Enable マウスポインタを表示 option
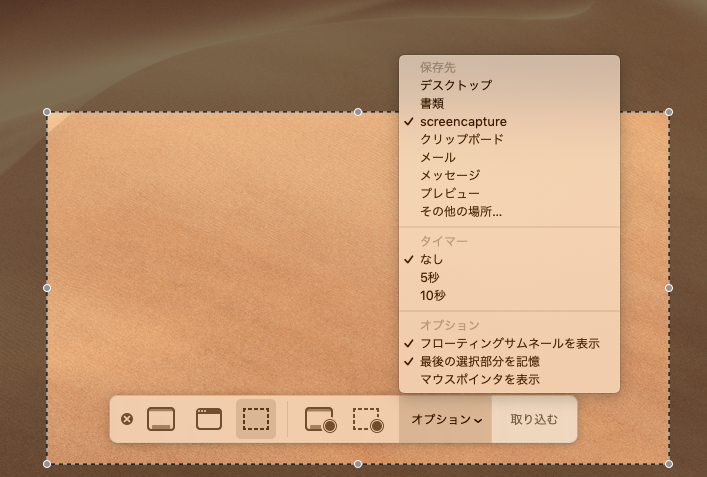This screenshot has height=477, width=707. [x=509, y=380]
